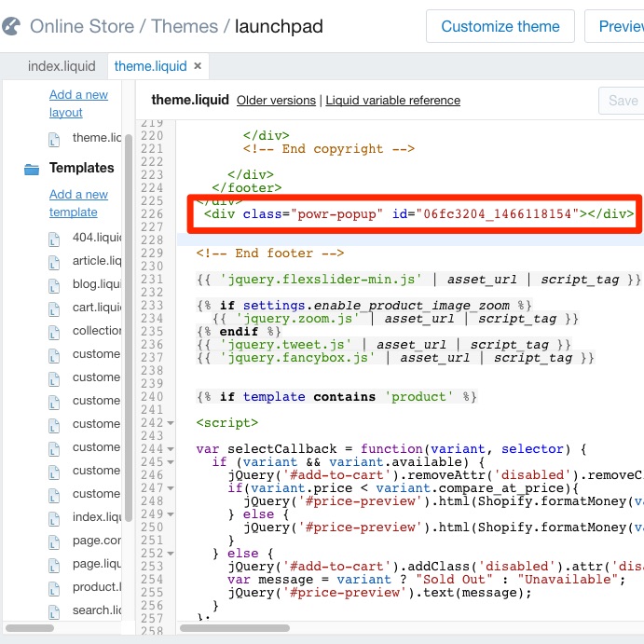Collapse code fold at line 252

171,554
